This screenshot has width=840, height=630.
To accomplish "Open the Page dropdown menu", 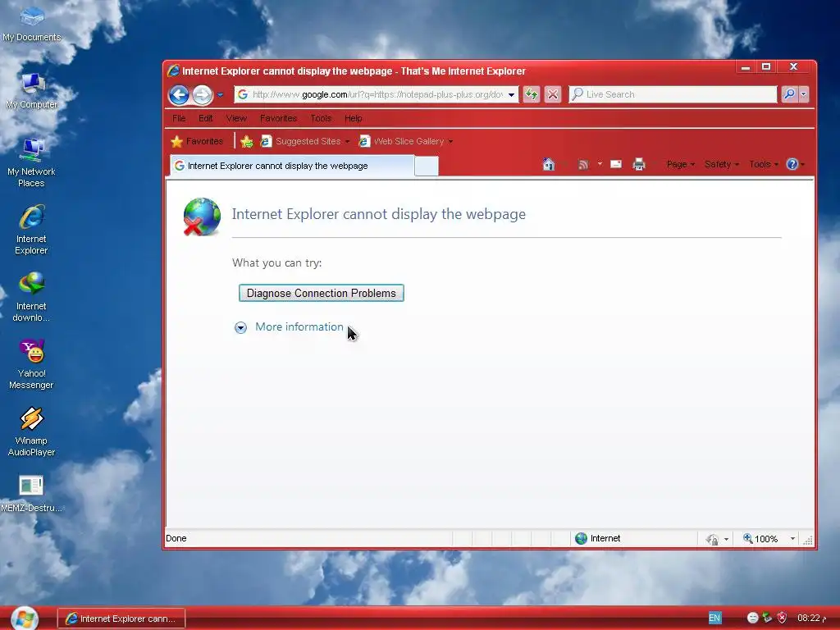I will [680, 164].
